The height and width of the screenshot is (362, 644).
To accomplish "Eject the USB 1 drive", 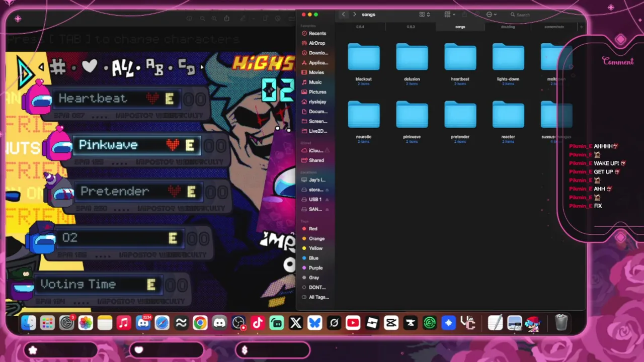I will pyautogui.click(x=327, y=200).
